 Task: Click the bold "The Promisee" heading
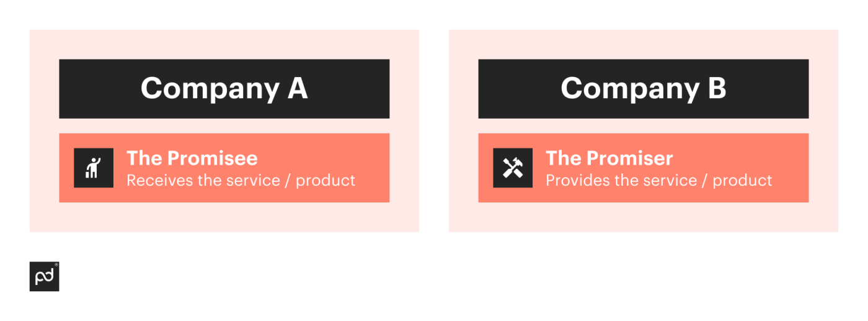[x=192, y=158]
